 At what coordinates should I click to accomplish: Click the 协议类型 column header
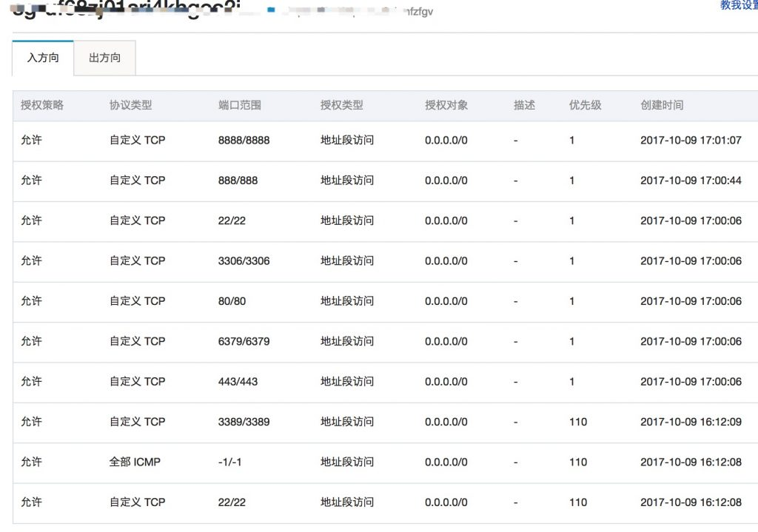coord(130,105)
